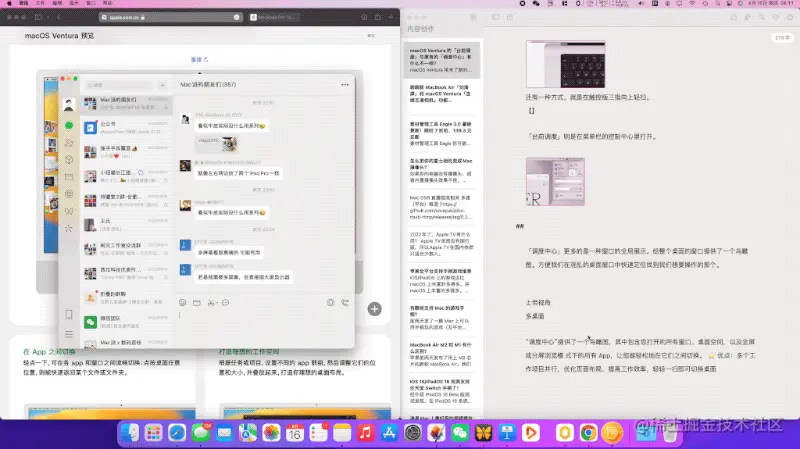Image resolution: width=800 pixels, height=449 pixels.
Task: Open Music from the Dock
Action: point(365,433)
